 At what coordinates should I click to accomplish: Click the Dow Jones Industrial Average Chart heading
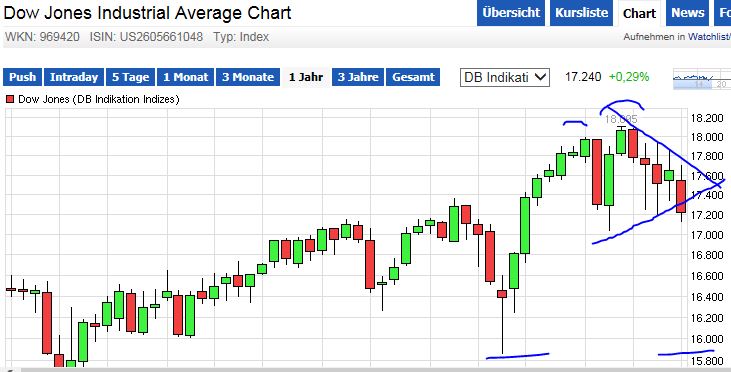pos(147,13)
